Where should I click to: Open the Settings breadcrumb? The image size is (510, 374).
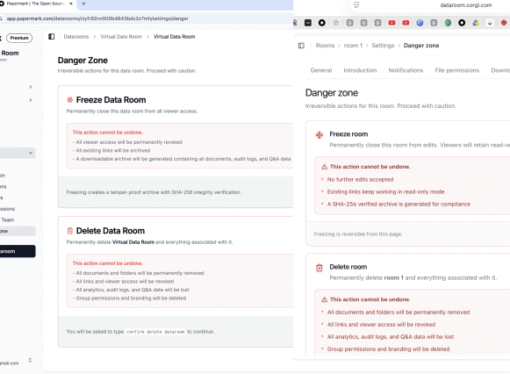(x=383, y=46)
